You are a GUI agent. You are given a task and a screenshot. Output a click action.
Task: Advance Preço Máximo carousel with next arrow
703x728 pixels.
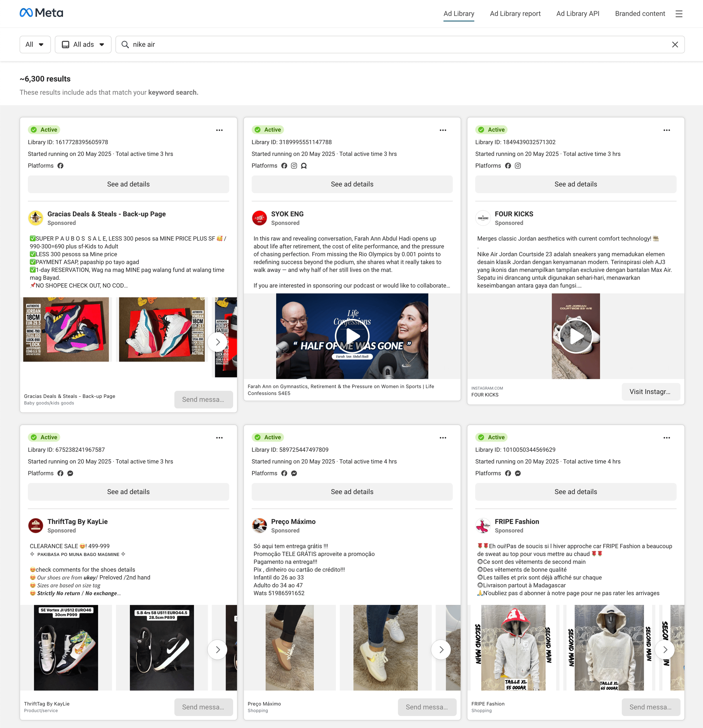coord(441,650)
